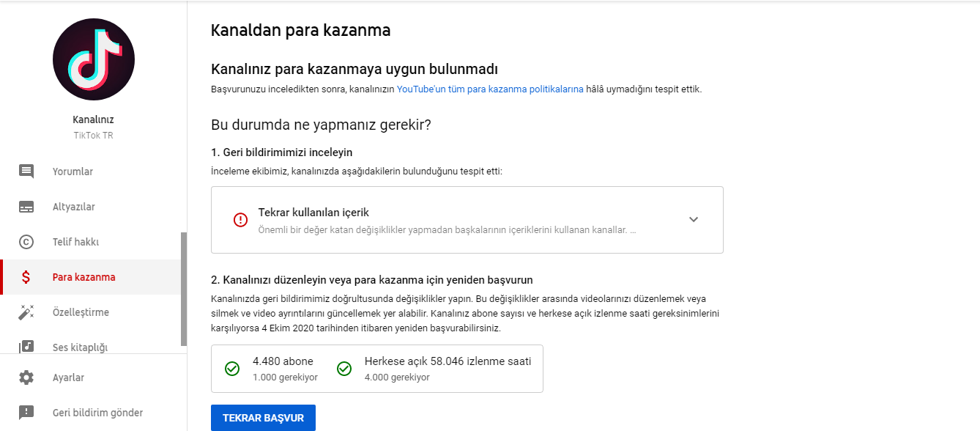This screenshot has height=431, width=980.
Task: Click Herkese açık 58.046 izlenme saati text
Action: (x=448, y=361)
